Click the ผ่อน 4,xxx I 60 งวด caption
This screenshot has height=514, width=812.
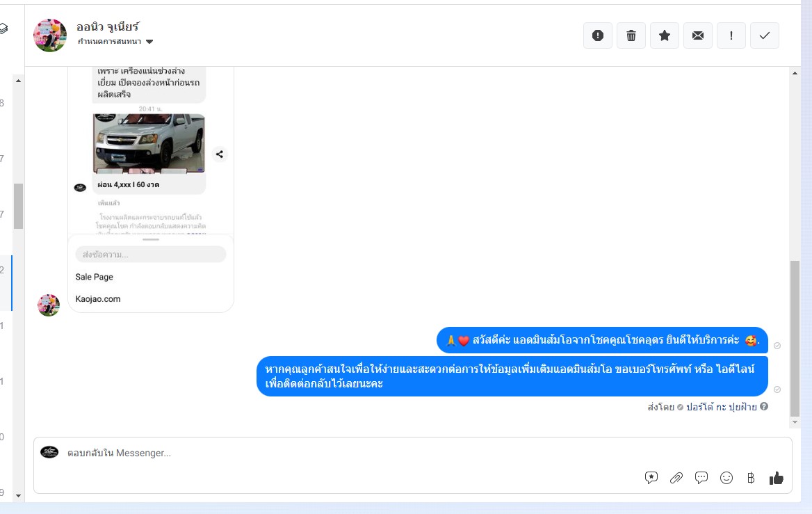(129, 184)
